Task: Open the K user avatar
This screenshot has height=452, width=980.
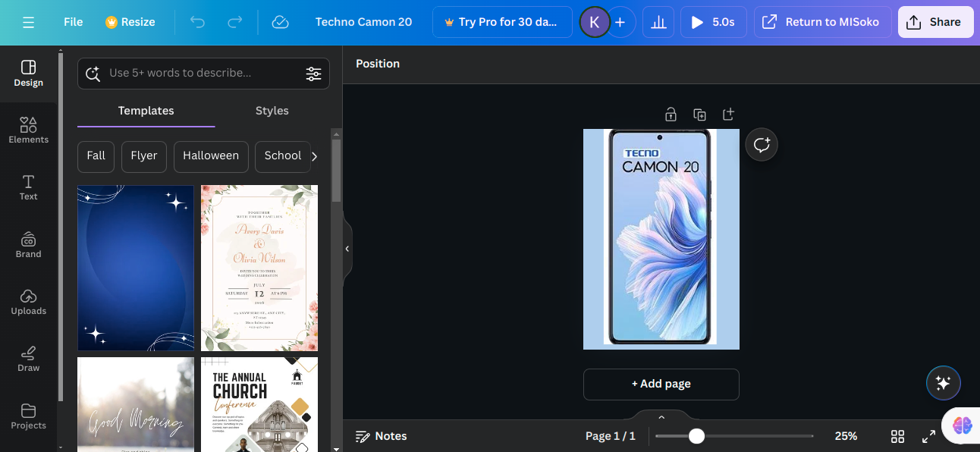Action: tap(594, 22)
